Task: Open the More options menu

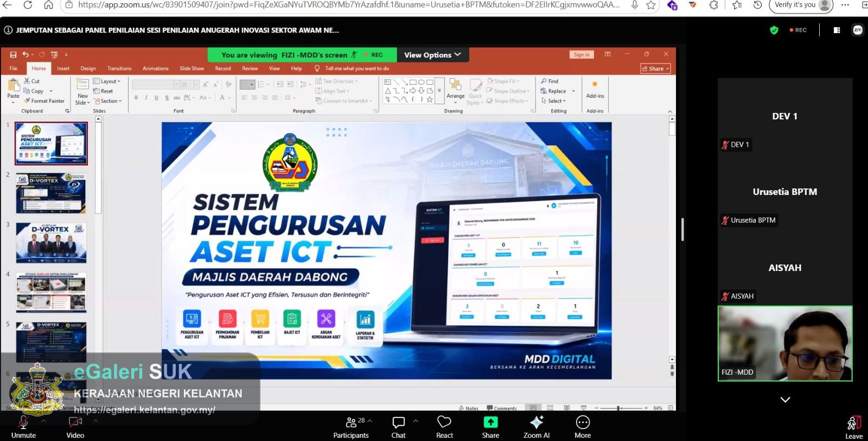Action: (x=583, y=427)
